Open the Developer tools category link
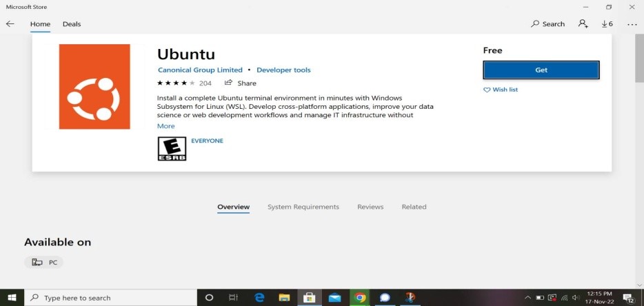 (283, 70)
